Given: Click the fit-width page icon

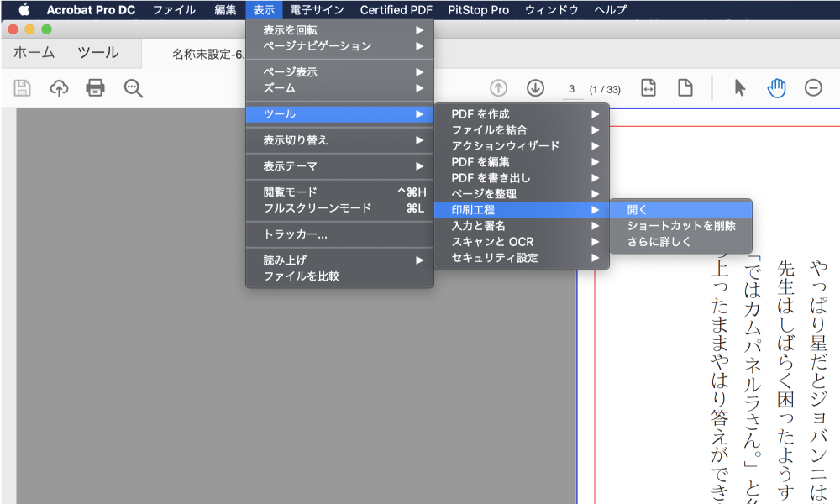Looking at the screenshot, I should pos(648,88).
